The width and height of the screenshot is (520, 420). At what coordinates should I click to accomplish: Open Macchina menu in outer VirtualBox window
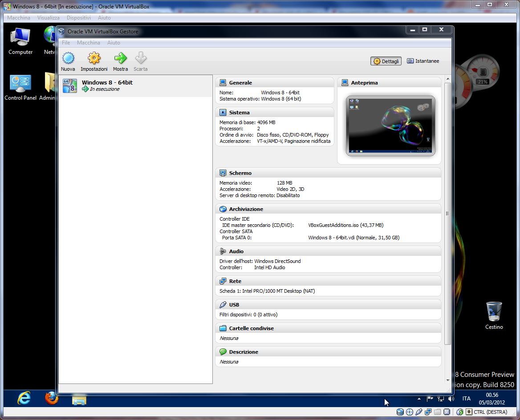19,17
